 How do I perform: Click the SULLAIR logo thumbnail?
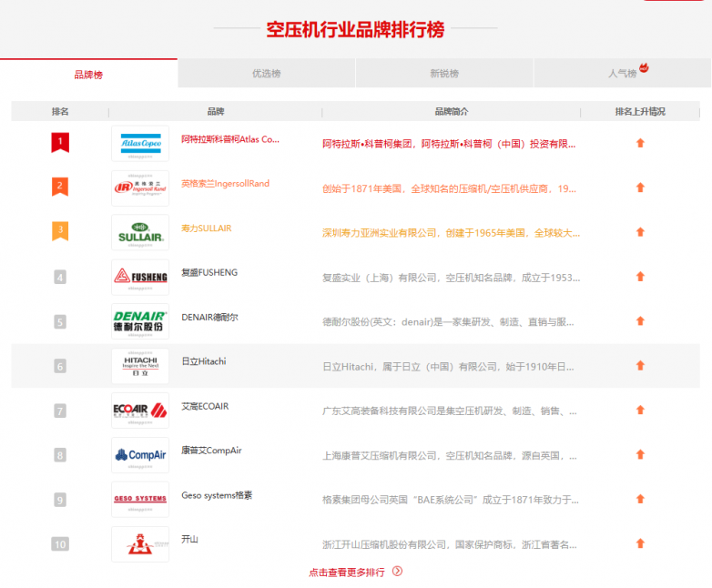point(140,232)
